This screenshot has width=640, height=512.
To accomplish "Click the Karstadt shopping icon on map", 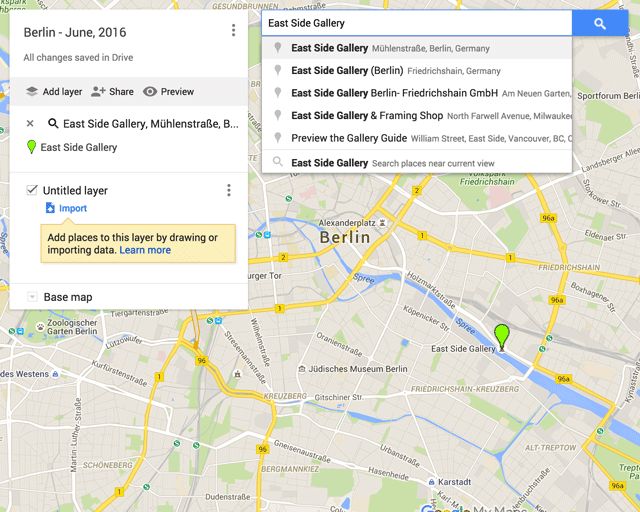I will (x=431, y=482).
